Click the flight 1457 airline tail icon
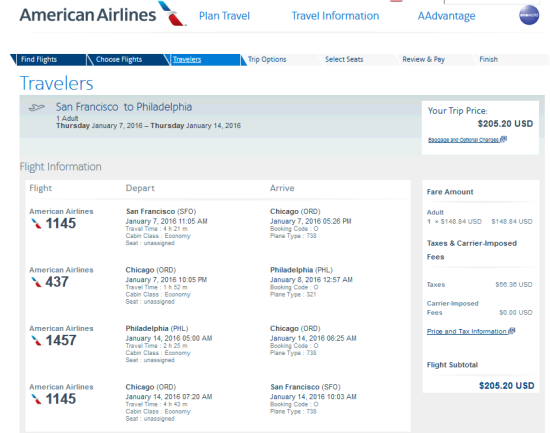Image resolution: width=550 pixels, height=433 pixels. tap(36, 340)
